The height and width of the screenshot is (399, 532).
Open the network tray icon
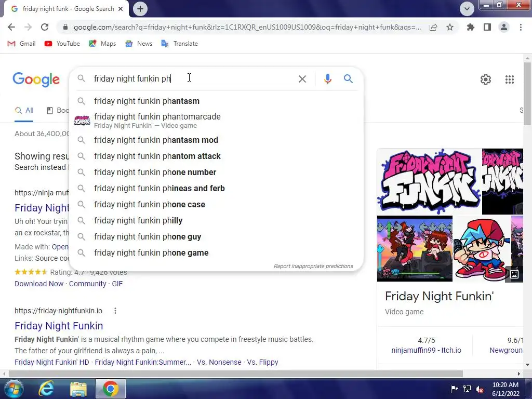[x=467, y=389]
